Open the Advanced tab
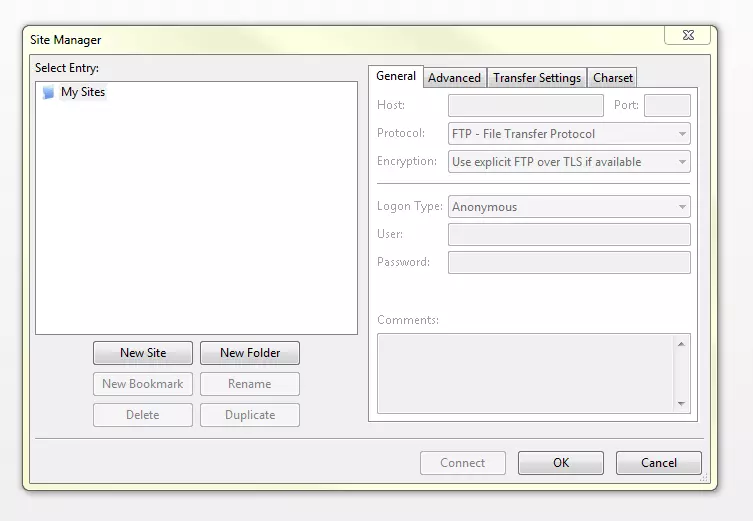 (454, 78)
